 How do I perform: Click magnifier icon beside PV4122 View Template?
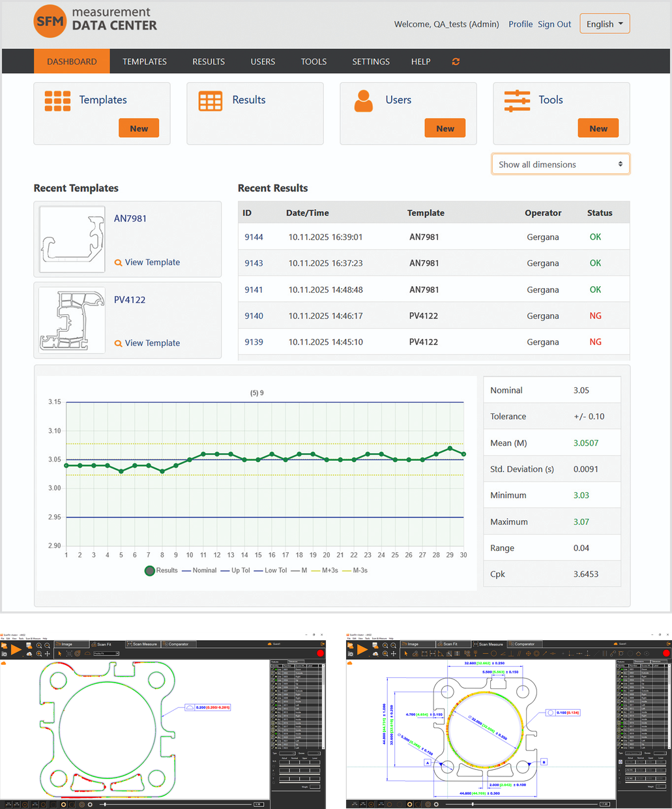(x=118, y=344)
